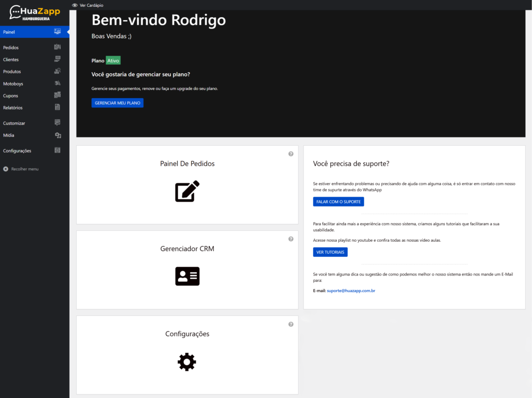Click the text Você gostaria de gerenciar seu plano?

(x=140, y=74)
